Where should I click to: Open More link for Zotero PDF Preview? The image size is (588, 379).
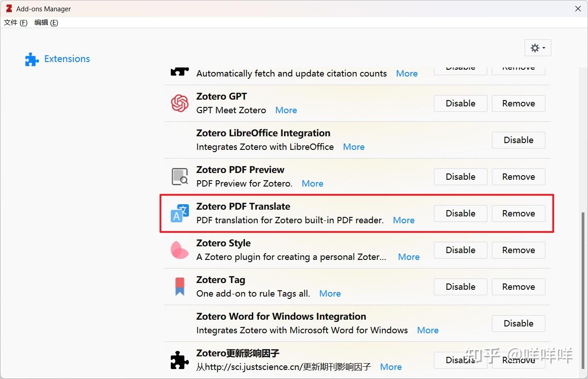tap(313, 183)
